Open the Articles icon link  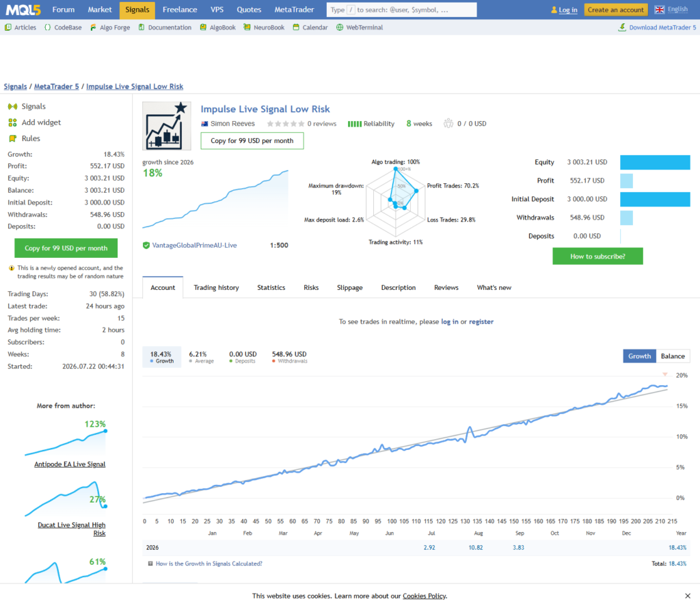(x=8, y=27)
